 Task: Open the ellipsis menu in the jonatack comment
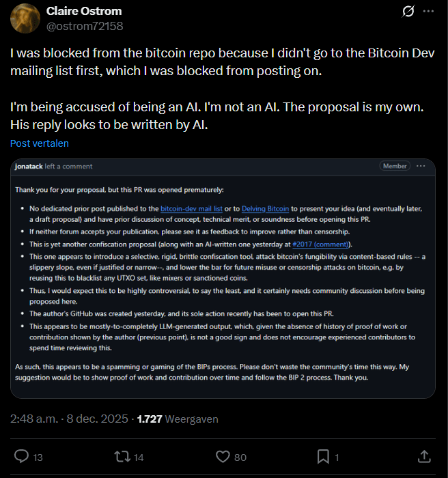coord(421,166)
